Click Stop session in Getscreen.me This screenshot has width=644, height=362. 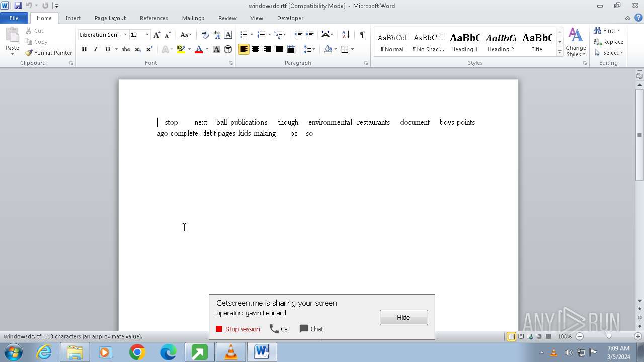(x=238, y=329)
